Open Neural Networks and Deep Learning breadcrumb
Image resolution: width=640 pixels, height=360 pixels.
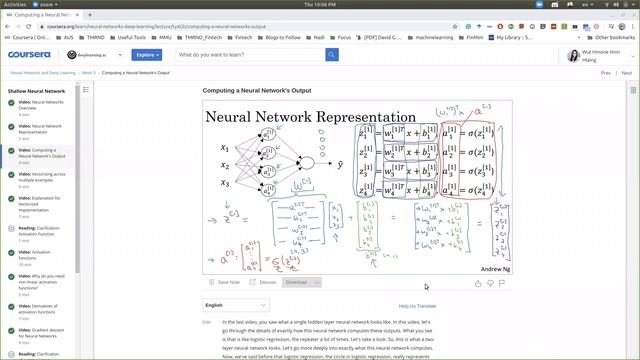click(x=43, y=73)
